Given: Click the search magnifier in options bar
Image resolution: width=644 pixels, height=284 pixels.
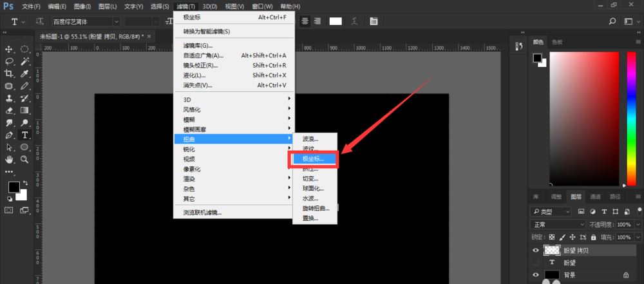Looking at the screenshot, I should pos(612,21).
